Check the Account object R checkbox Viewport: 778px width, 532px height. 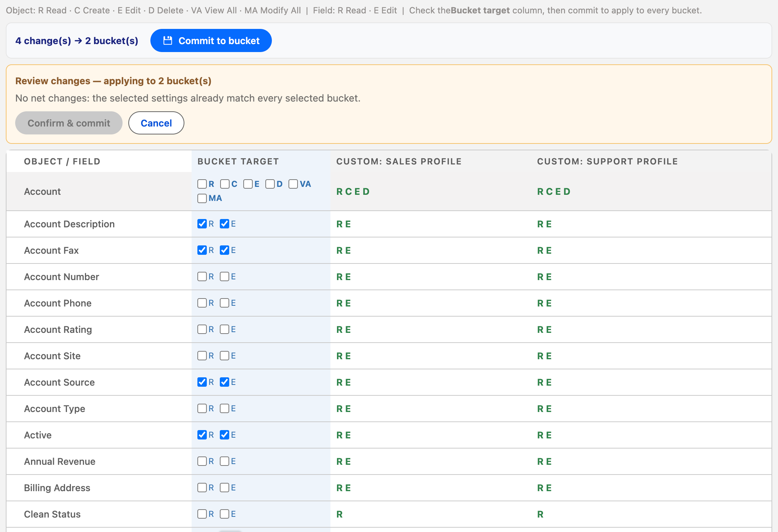[202, 184]
